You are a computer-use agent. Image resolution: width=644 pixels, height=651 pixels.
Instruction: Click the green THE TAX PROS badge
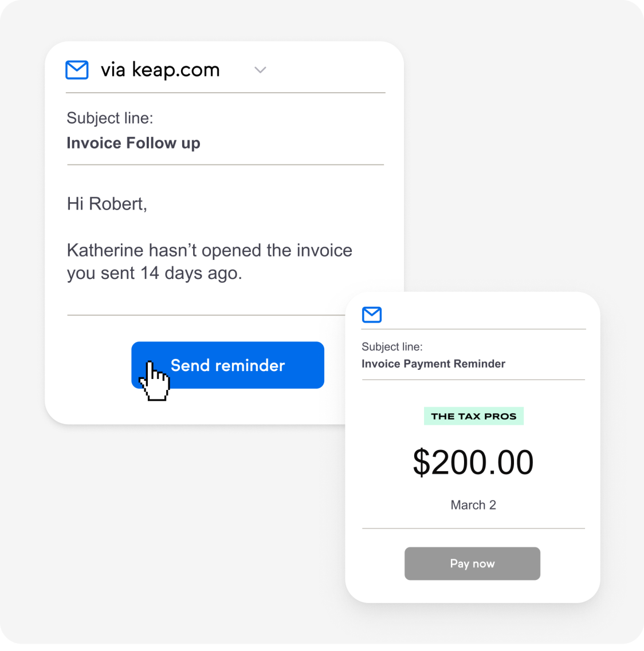pos(474,416)
